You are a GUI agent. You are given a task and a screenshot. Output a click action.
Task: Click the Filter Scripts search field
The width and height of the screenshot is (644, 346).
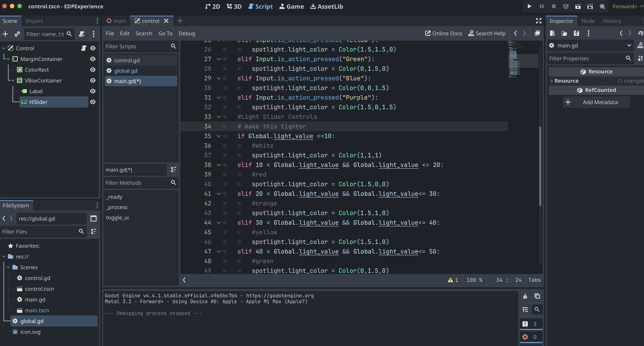(137, 46)
